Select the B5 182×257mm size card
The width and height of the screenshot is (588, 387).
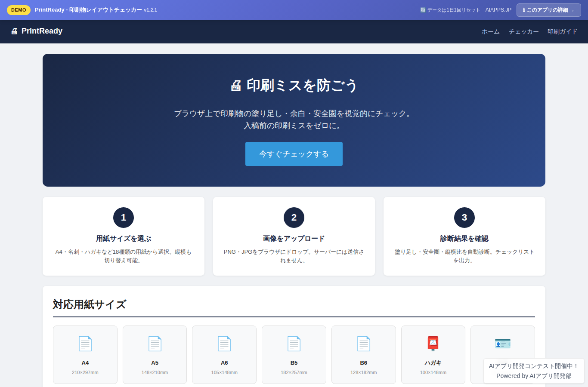[294, 355]
